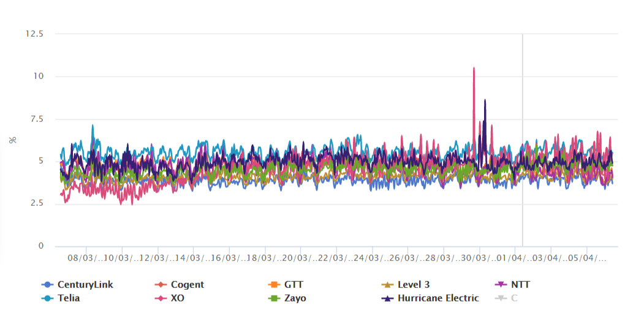
Task: Click the red diamond marker beside Cogent
Action: [x=161, y=284]
